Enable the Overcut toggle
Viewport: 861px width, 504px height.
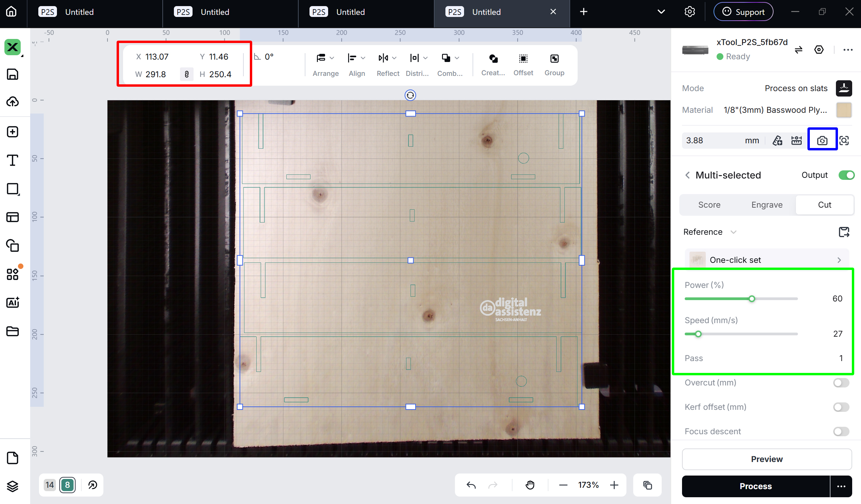pyautogui.click(x=841, y=383)
